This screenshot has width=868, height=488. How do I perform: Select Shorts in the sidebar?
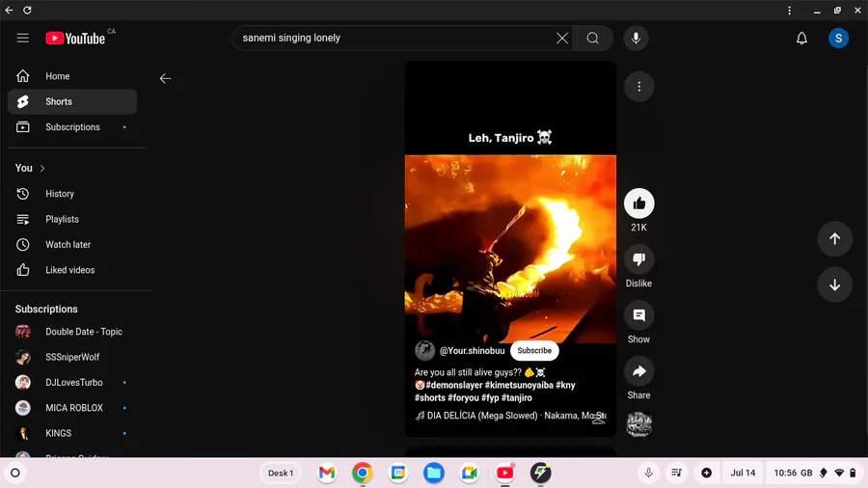click(72, 102)
